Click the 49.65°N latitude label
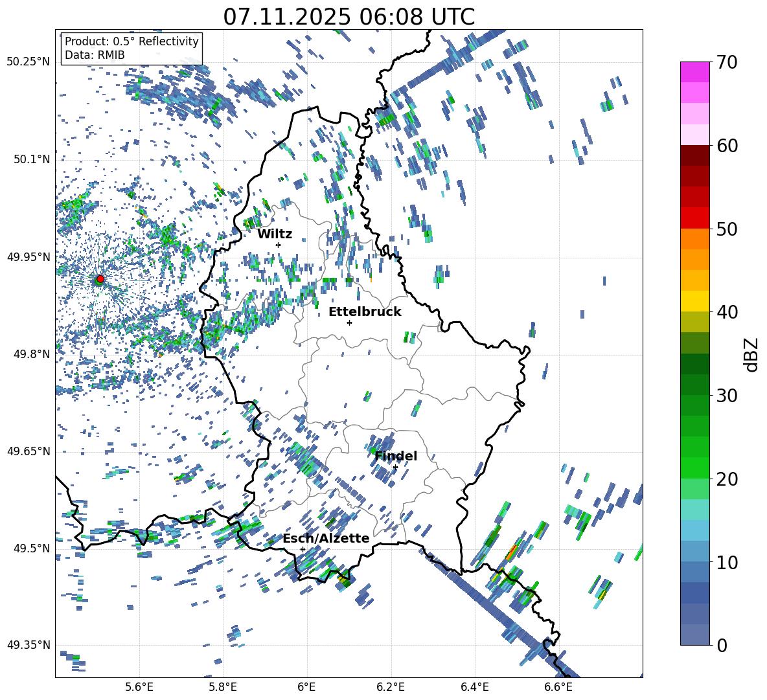This screenshot has height=700, width=767. [29, 451]
